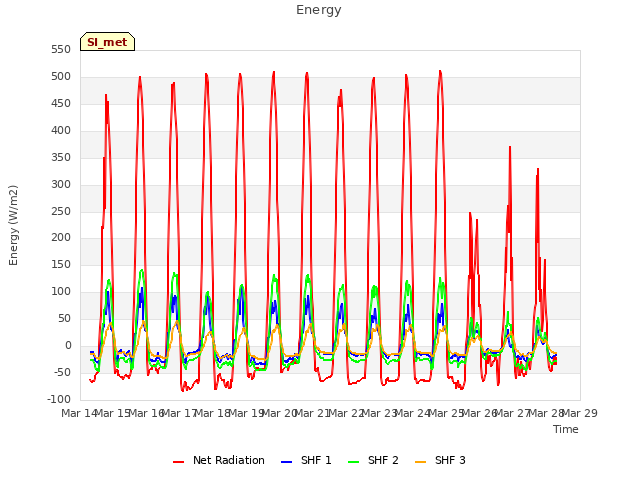Screen dimensions: 640x480
Task: Click the 400 y-axis tick label
Action: click(x=61, y=131)
